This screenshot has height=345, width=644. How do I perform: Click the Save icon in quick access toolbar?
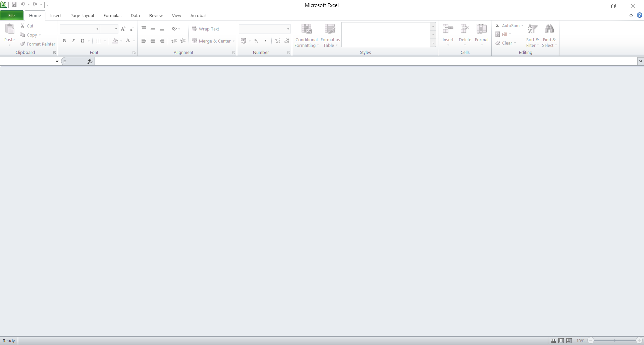[x=14, y=5]
